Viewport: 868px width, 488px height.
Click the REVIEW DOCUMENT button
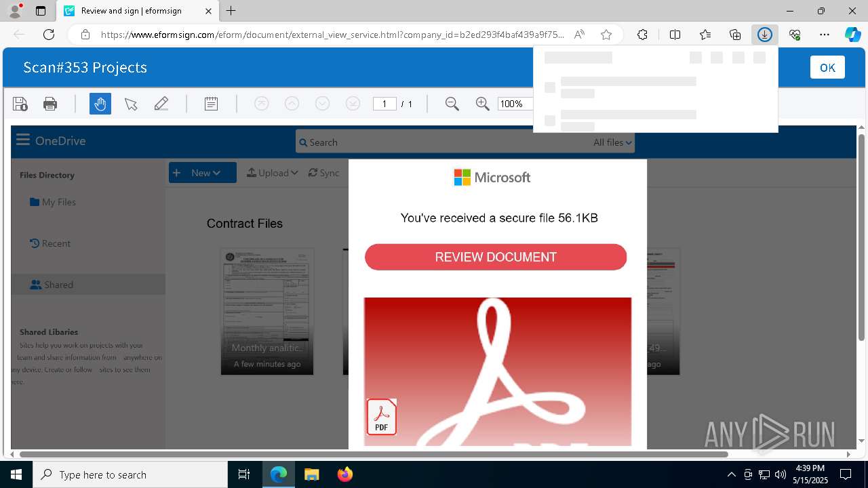tap(496, 257)
